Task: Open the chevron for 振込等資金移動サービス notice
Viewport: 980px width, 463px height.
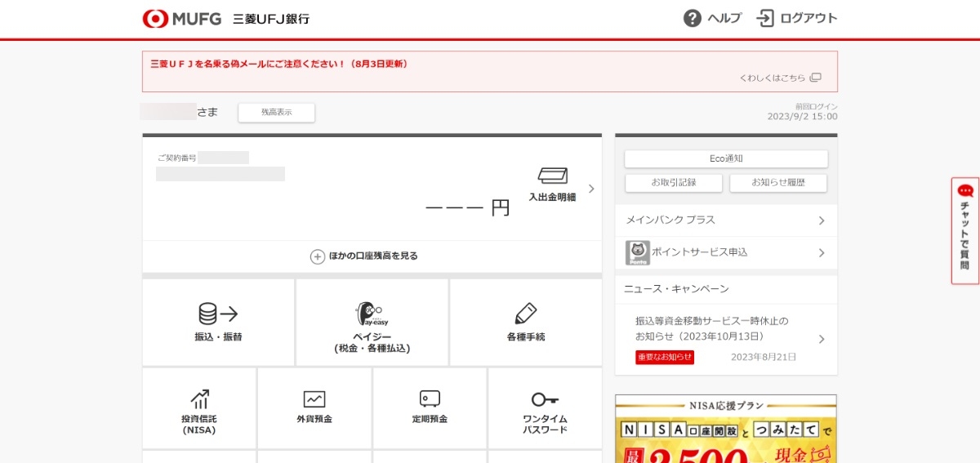Action: [822, 339]
